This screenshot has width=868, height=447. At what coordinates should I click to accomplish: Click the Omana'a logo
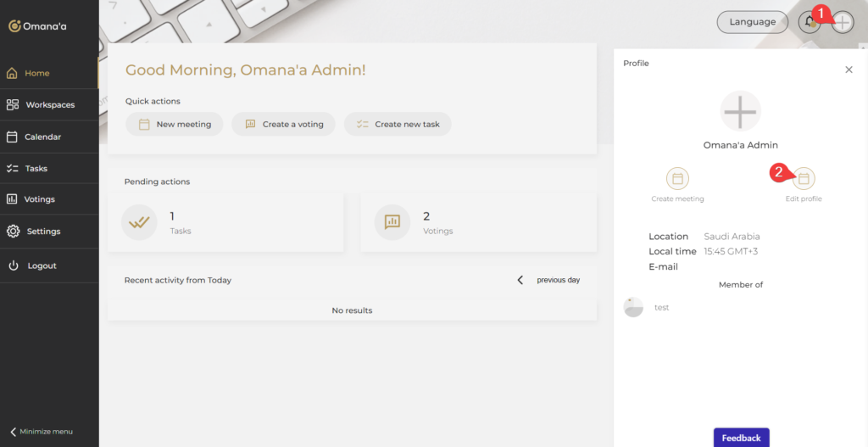pos(37,26)
